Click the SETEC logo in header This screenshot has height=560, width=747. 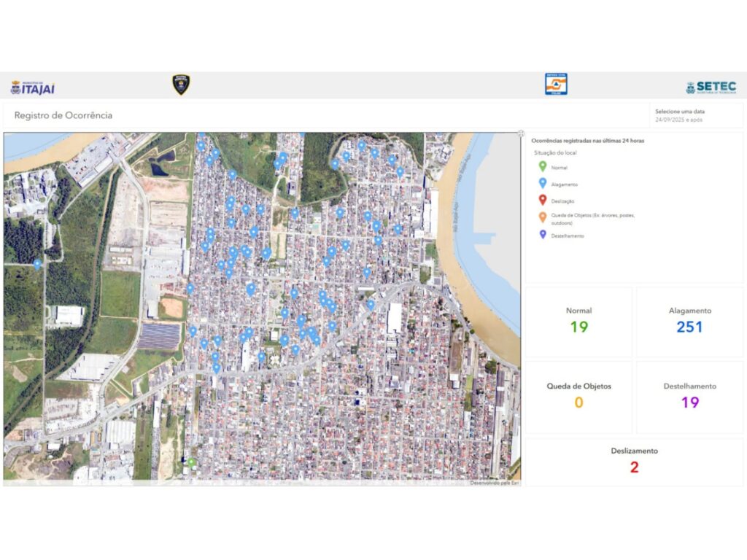pyautogui.click(x=711, y=87)
